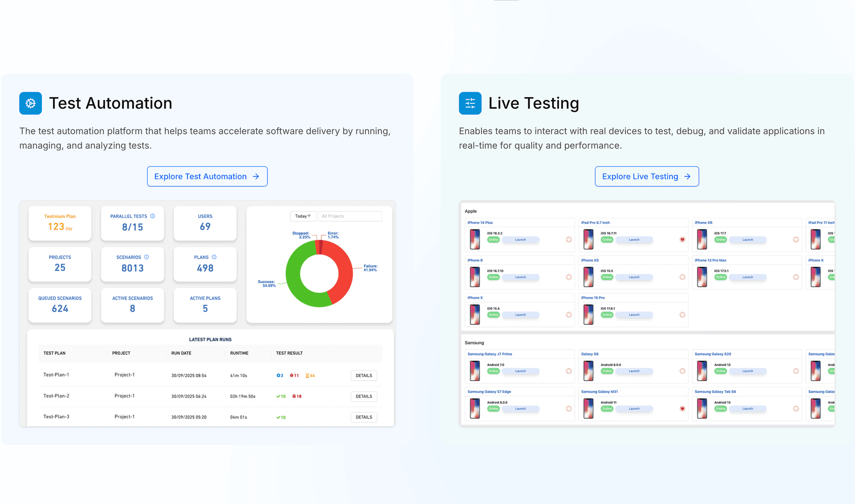Screen dimensions: 855x504
Task: Click info icon next to SCENARIOS
Action: pyautogui.click(x=147, y=257)
